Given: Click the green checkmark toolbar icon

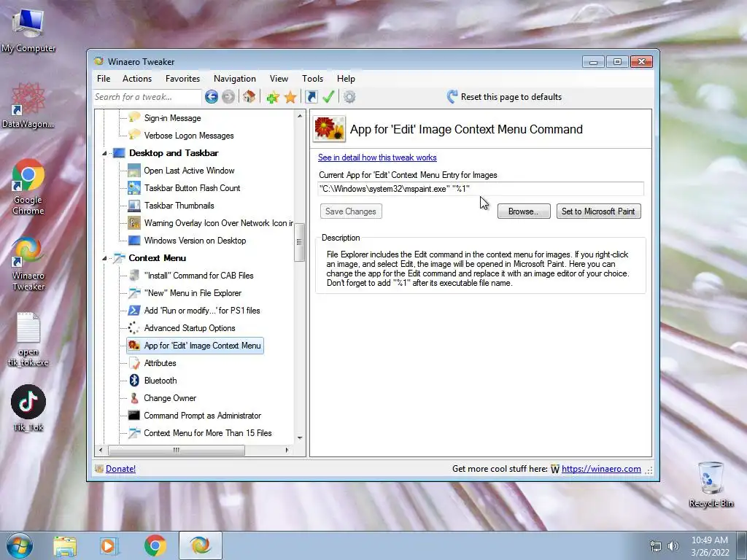Looking at the screenshot, I should (328, 97).
